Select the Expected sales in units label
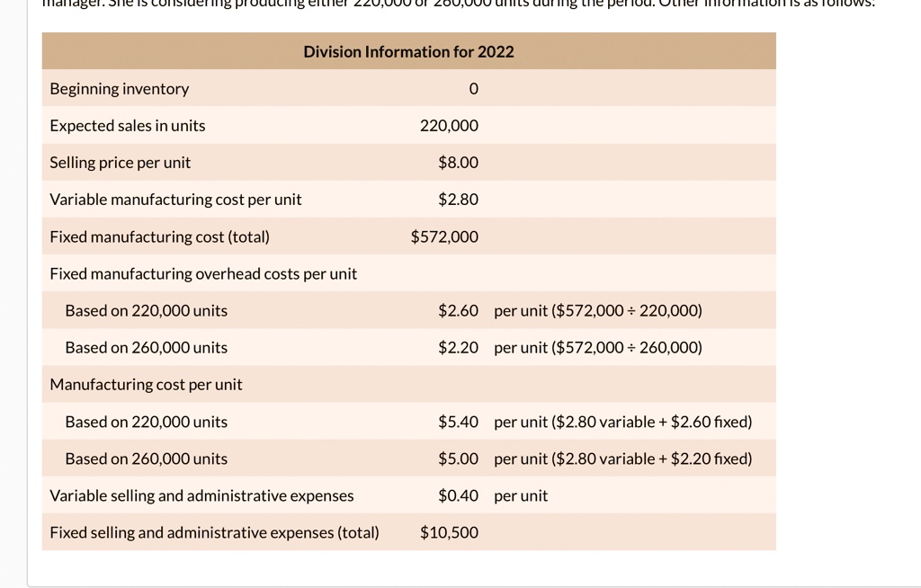 point(128,126)
